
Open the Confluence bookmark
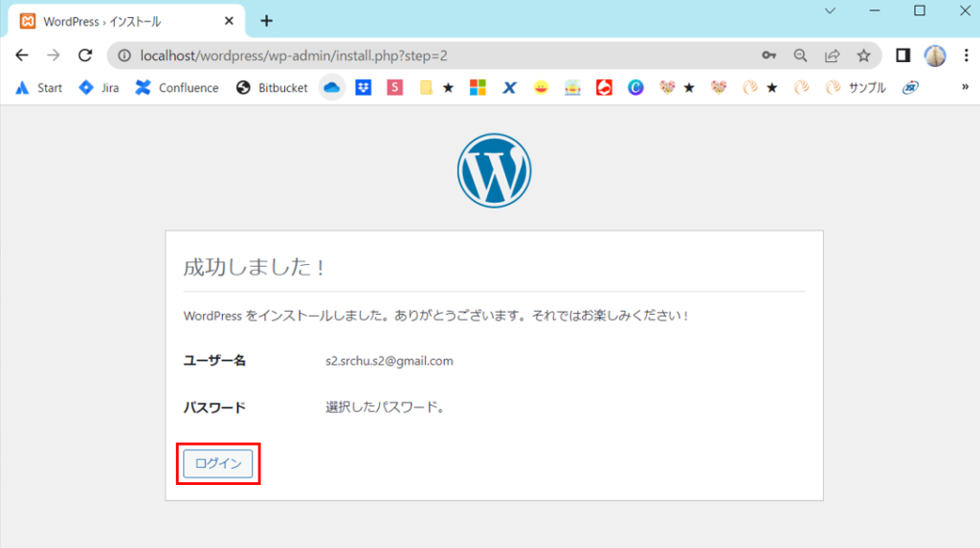pyautogui.click(x=177, y=88)
